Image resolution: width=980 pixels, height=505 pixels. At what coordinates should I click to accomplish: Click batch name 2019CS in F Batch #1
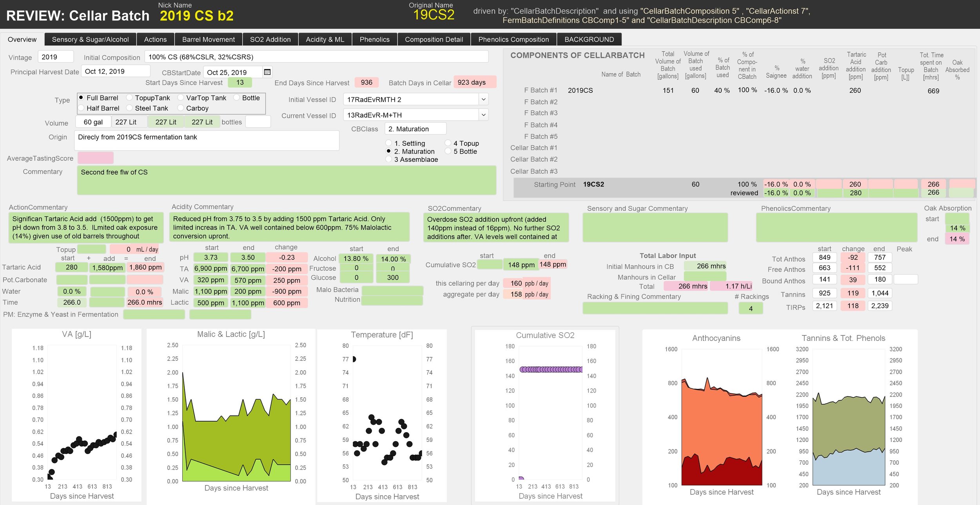click(x=580, y=91)
